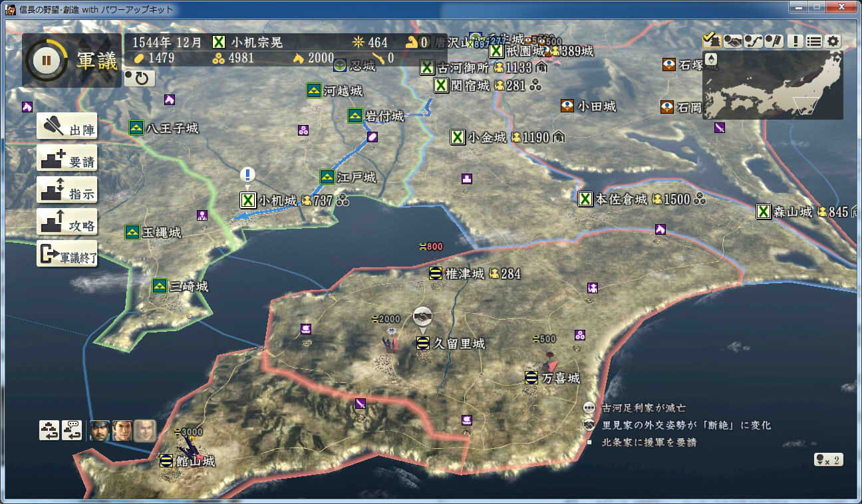Click the handshake marker above 久留里城

(x=422, y=316)
